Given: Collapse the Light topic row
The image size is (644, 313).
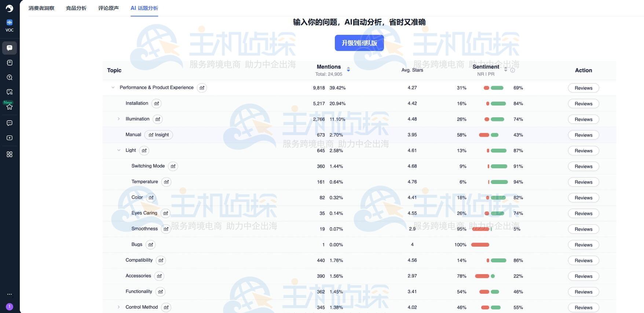Looking at the screenshot, I should point(119,150).
